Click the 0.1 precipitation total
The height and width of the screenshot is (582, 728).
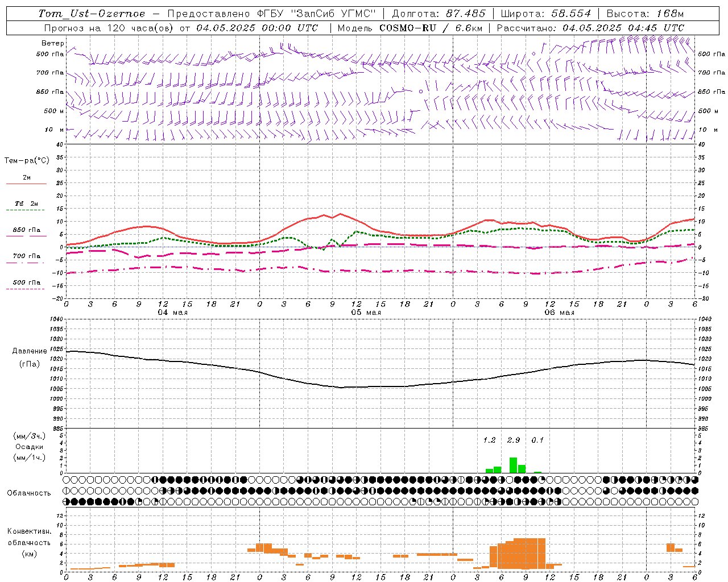[x=537, y=440]
